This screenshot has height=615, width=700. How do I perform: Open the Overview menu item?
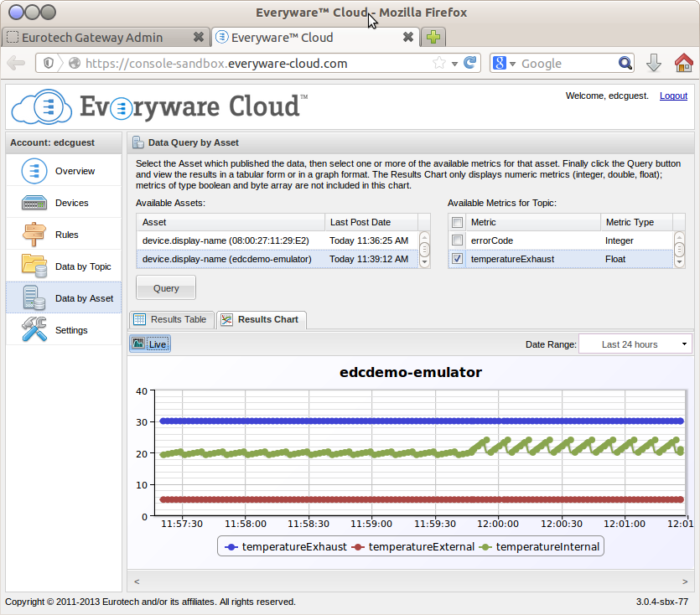click(64, 171)
